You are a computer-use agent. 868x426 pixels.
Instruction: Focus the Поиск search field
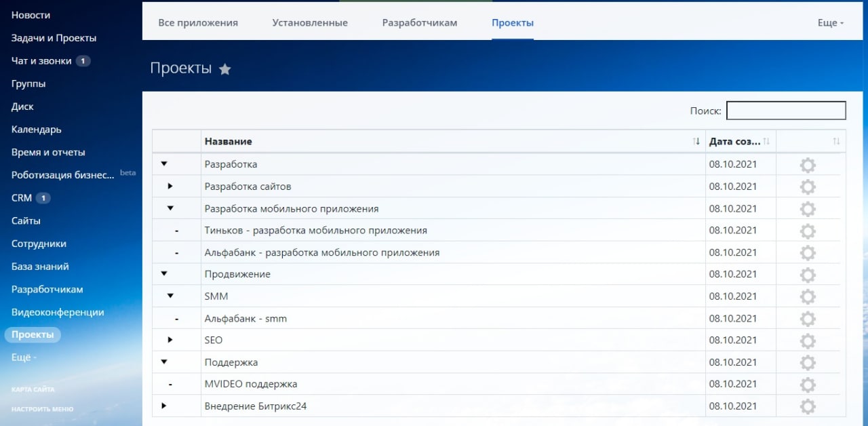pyautogui.click(x=786, y=111)
